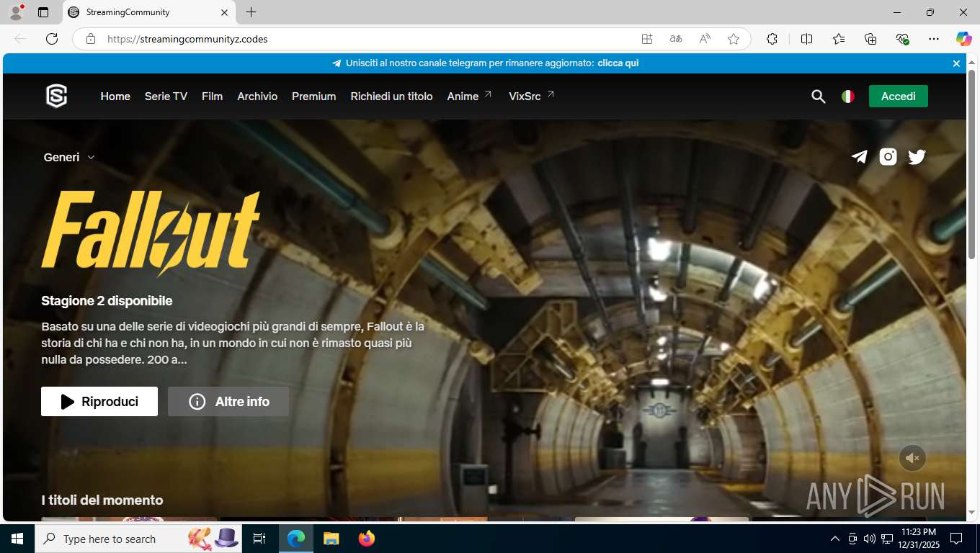980x553 pixels.
Task: Open the Extensions puzzle icon
Action: pyautogui.click(x=772, y=39)
